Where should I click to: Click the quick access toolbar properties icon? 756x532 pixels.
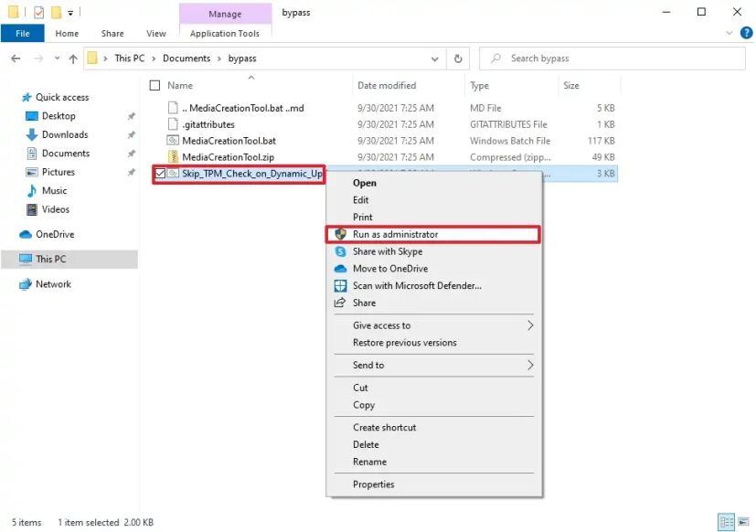pyautogui.click(x=38, y=12)
